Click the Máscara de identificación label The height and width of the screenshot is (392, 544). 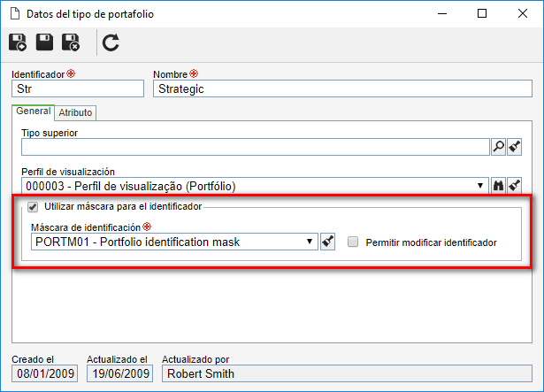click(x=86, y=227)
